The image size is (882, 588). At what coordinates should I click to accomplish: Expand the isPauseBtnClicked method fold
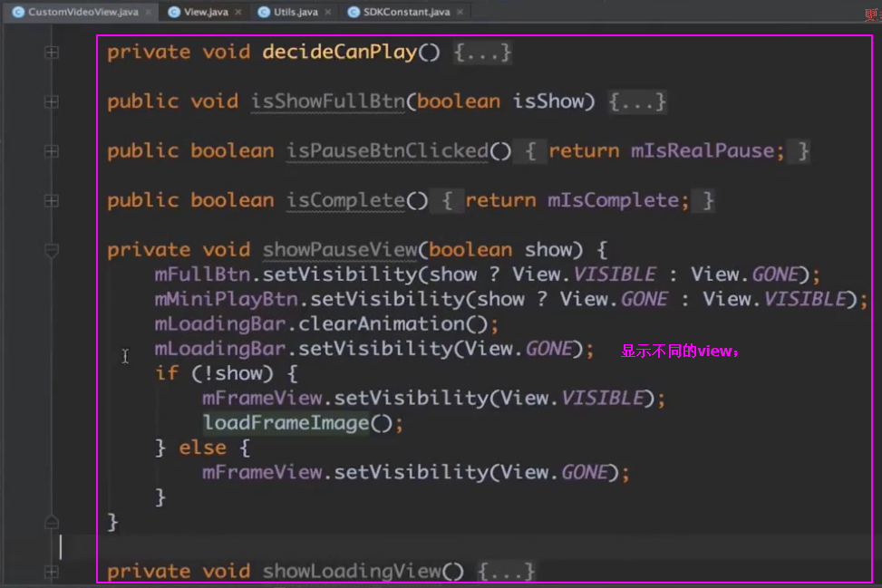(x=52, y=151)
